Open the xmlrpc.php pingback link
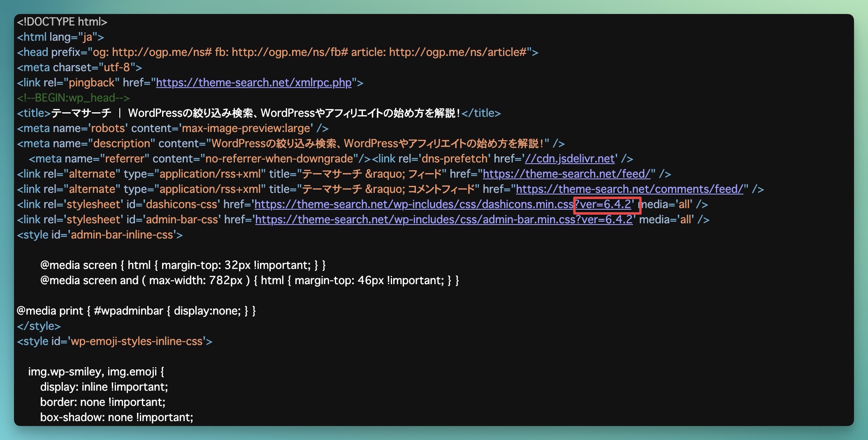 click(x=254, y=83)
